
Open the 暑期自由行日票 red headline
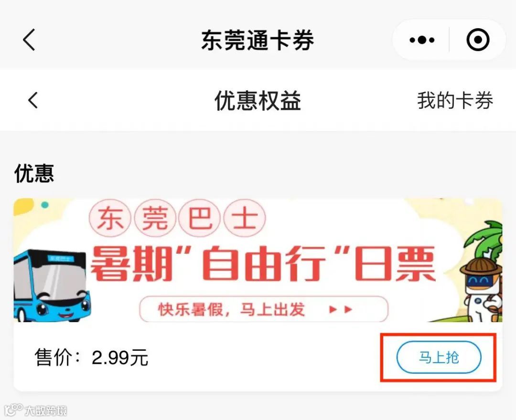(x=263, y=264)
